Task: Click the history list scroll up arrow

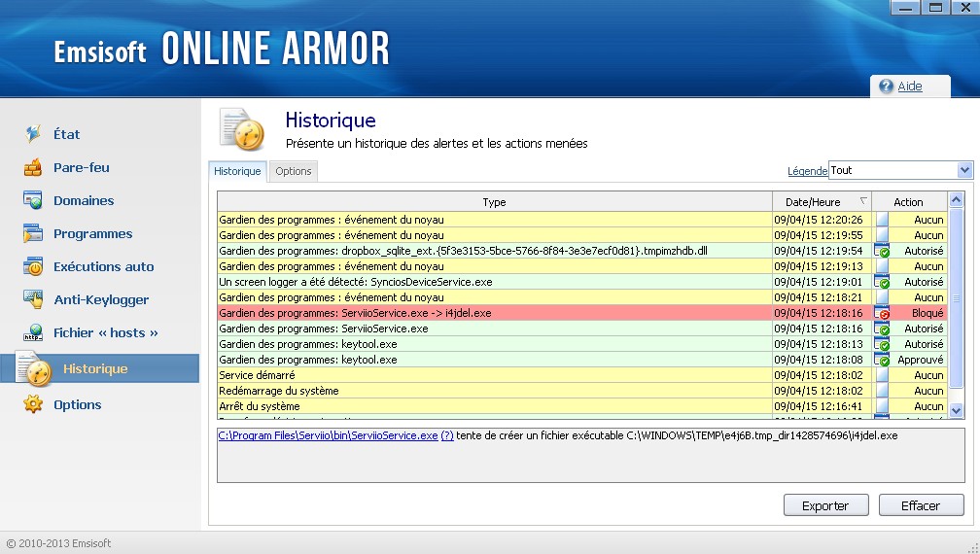Action: point(957,200)
